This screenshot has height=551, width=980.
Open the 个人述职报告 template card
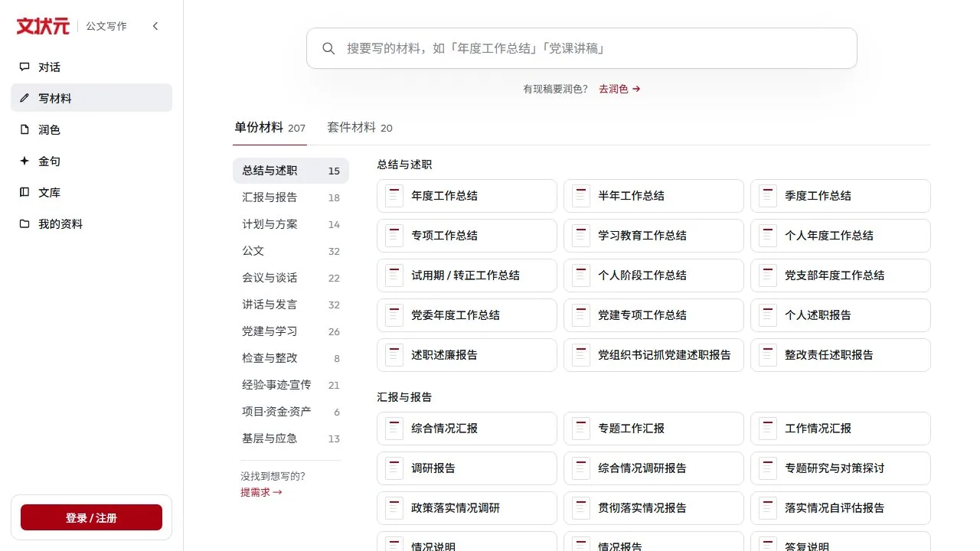tap(841, 315)
